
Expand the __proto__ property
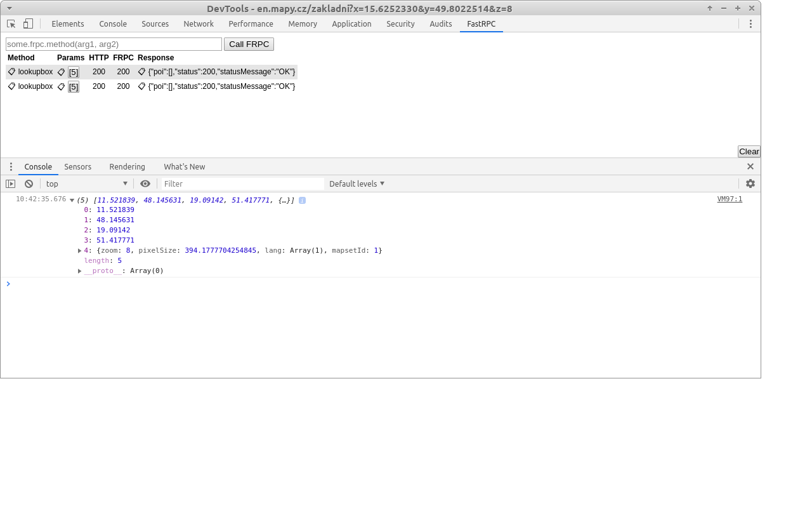[x=79, y=271]
